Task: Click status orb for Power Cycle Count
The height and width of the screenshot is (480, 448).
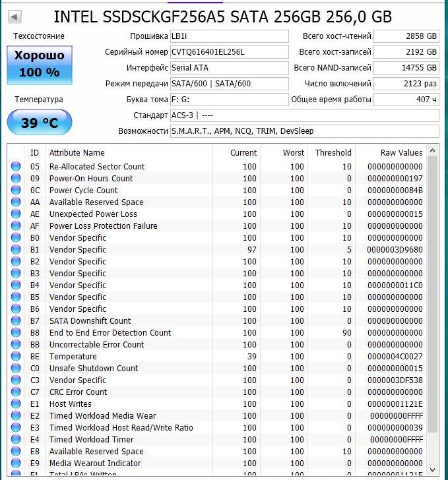Action: [16, 190]
